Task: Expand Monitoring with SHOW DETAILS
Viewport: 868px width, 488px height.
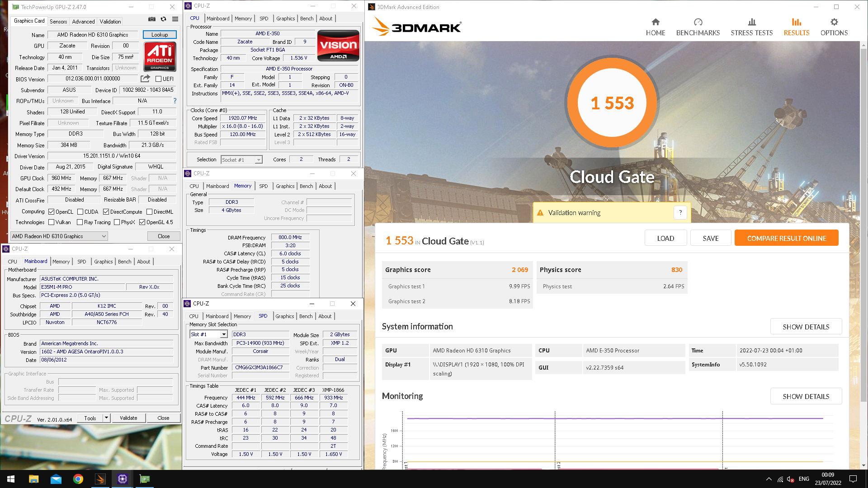Action: click(806, 396)
